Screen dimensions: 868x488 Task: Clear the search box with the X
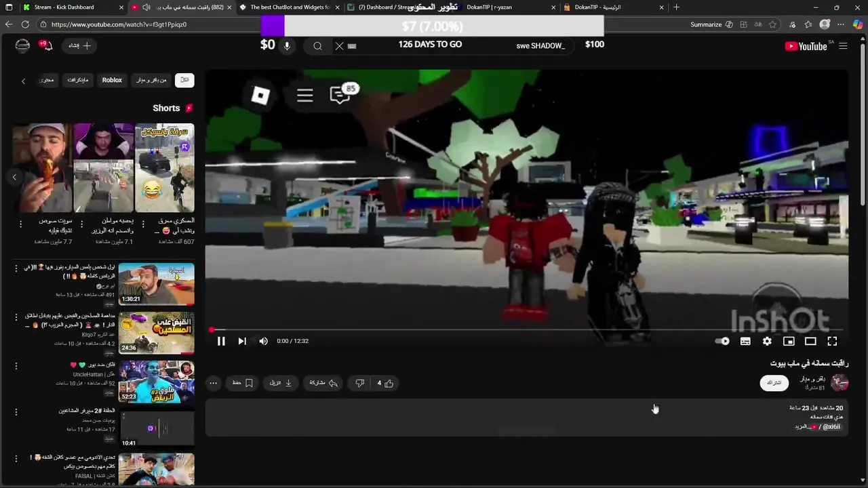(339, 46)
